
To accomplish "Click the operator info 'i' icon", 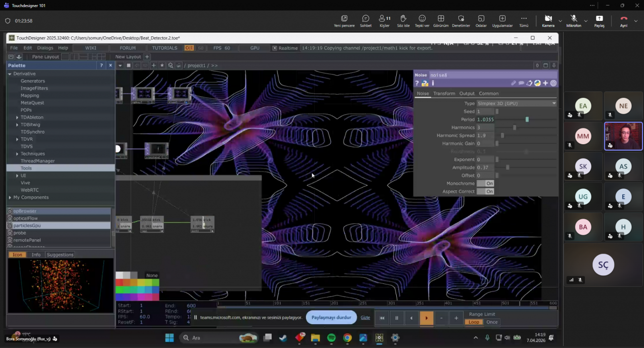I will coord(432,84).
